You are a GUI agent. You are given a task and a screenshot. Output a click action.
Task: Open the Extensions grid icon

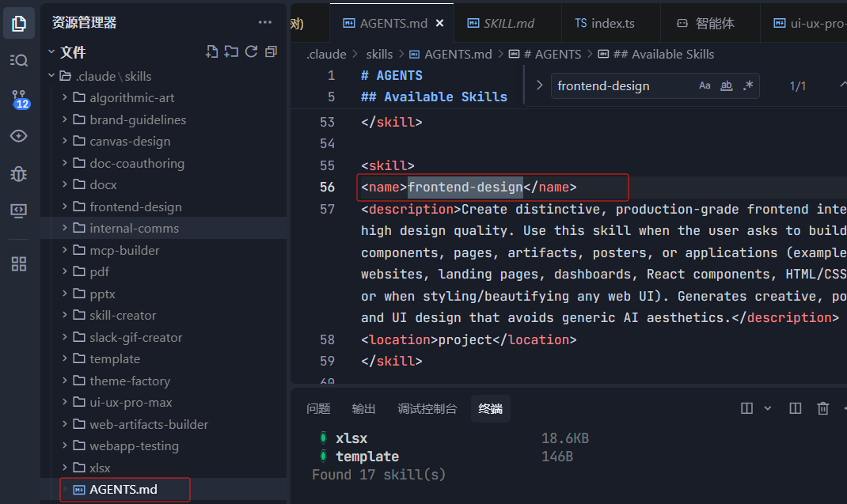[x=19, y=263]
